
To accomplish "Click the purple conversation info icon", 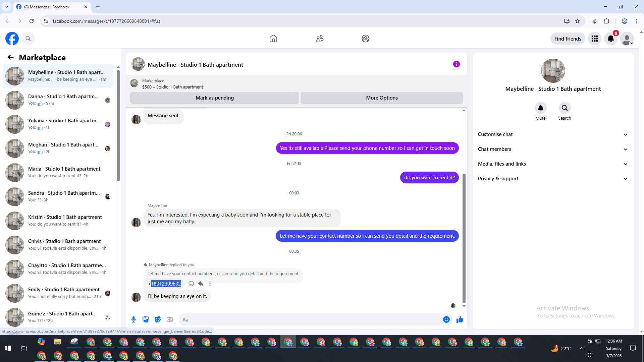I will (x=456, y=64).
